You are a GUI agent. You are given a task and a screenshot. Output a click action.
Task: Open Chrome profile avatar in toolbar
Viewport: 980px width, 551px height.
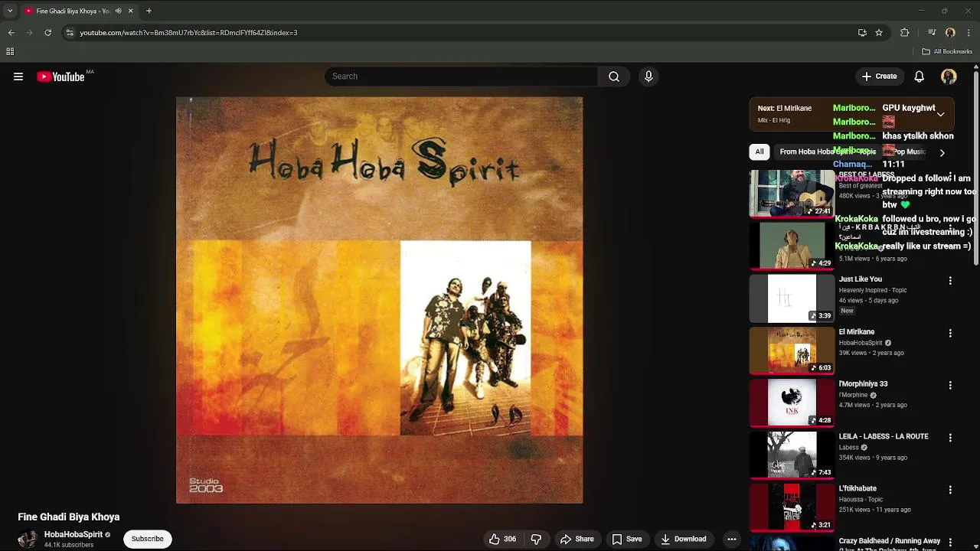pos(950,32)
